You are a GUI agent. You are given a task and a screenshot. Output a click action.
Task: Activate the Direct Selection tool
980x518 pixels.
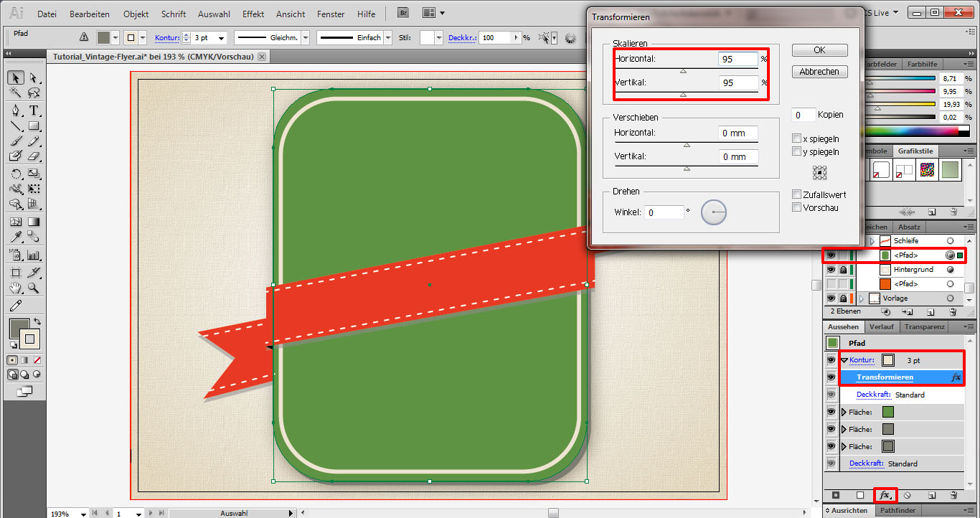pyautogui.click(x=33, y=77)
